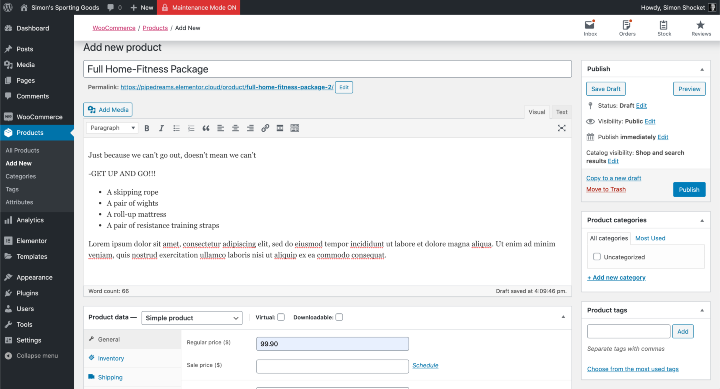The height and width of the screenshot is (389, 720).
Task: Click the product tags text field
Action: pos(629,331)
